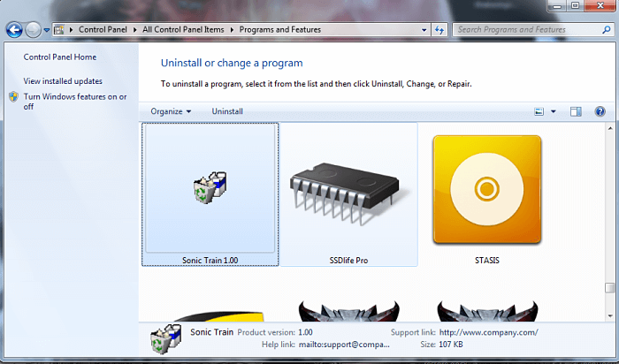Viewport: 619px width, 364px height.
Task: Open the Organize menu
Action: (171, 111)
